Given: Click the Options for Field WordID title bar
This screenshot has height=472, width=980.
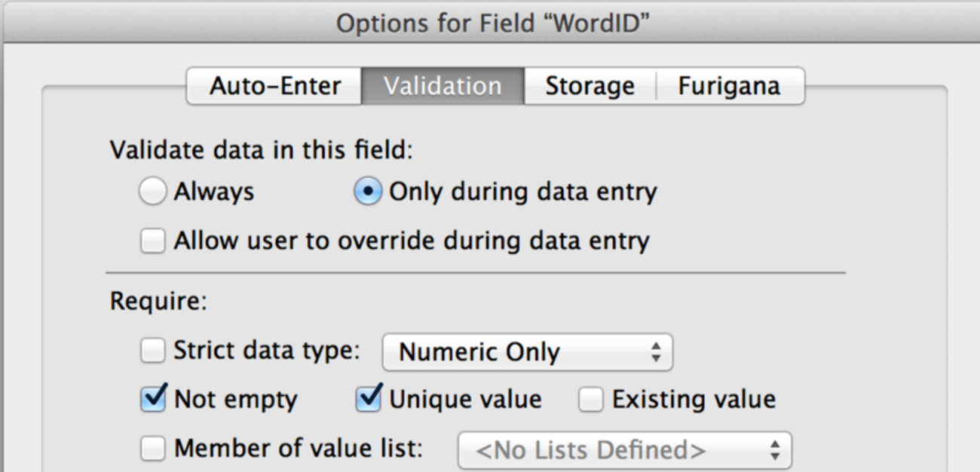Looking at the screenshot, I should coord(492,23).
